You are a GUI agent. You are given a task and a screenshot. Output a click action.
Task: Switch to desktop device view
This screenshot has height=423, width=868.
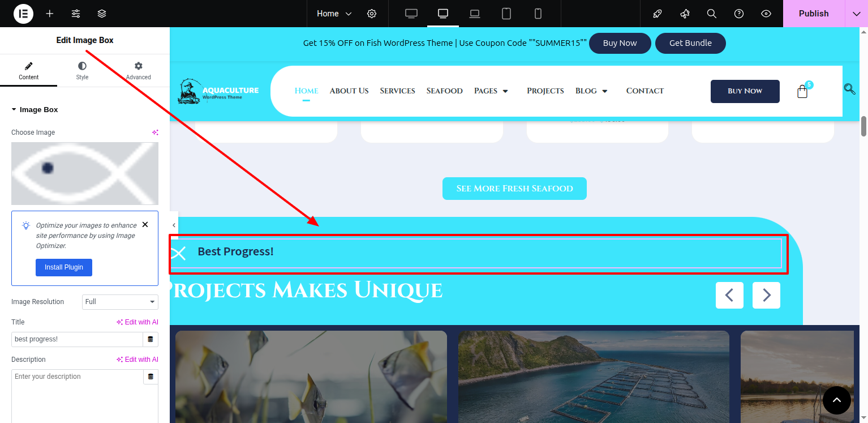(411, 14)
